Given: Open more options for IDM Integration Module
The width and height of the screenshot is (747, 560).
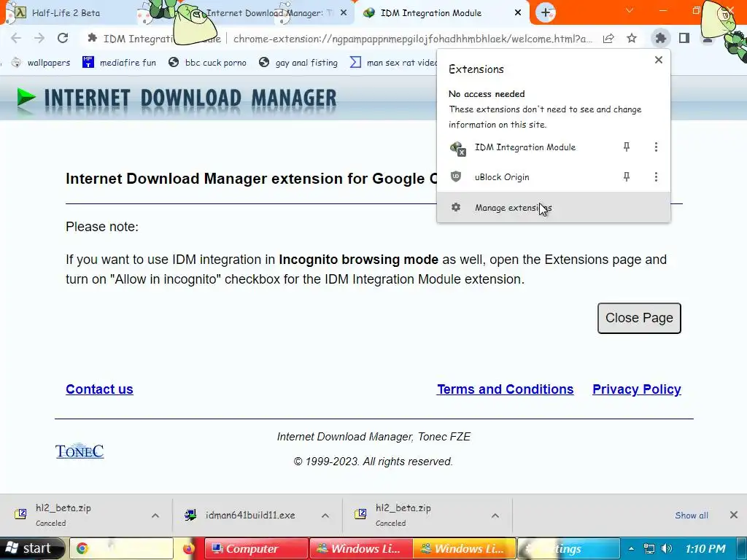Looking at the screenshot, I should [656, 147].
